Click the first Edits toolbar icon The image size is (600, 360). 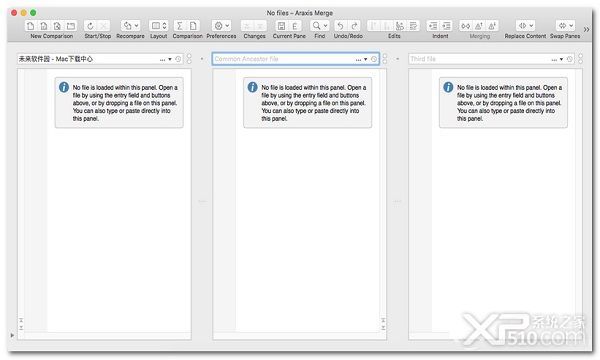point(374,26)
